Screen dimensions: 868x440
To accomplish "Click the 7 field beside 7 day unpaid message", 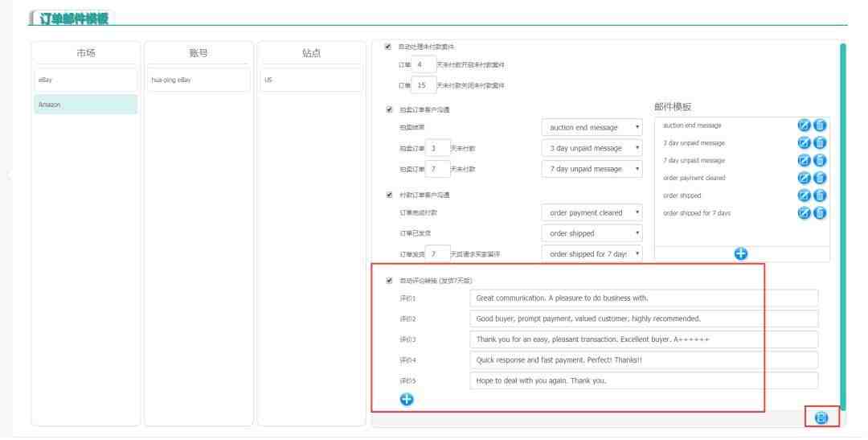I will click(x=437, y=169).
